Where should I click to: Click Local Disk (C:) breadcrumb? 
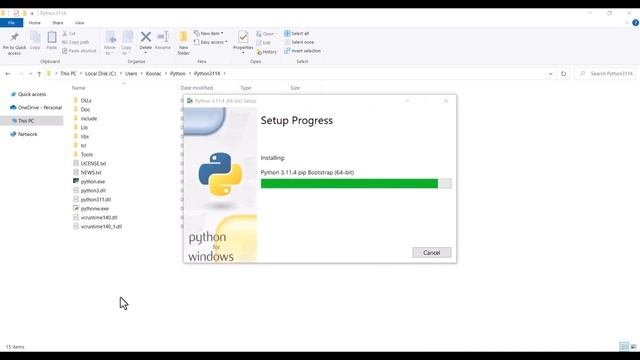point(100,73)
